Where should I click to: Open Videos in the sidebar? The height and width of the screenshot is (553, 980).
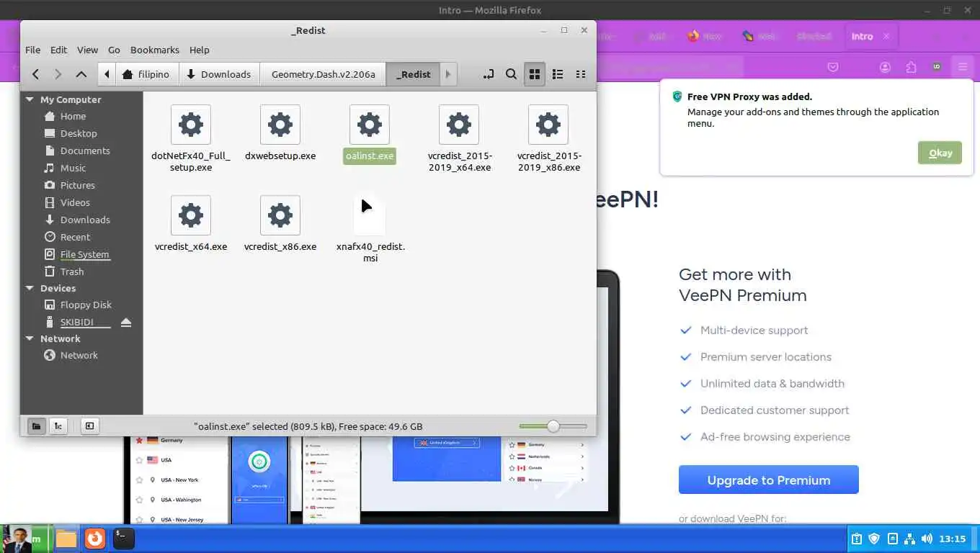pos(75,202)
